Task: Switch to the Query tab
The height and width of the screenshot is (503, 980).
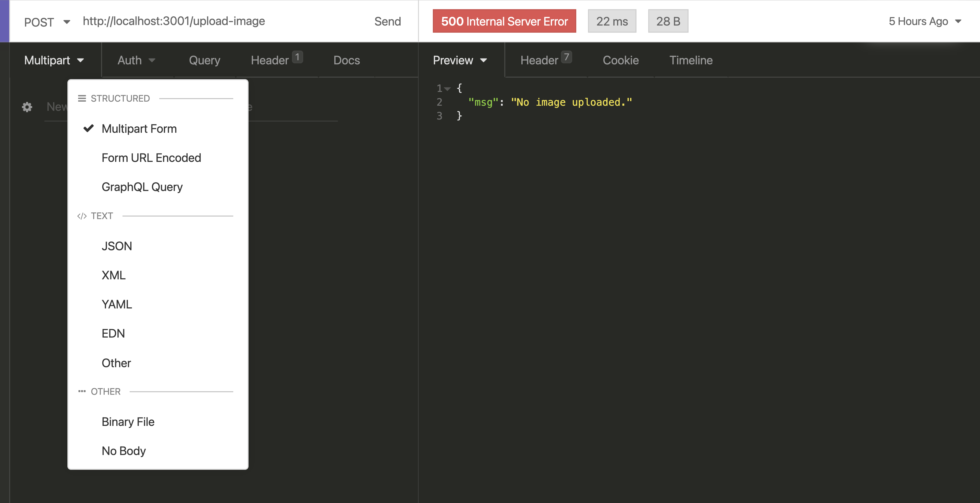Action: tap(204, 60)
